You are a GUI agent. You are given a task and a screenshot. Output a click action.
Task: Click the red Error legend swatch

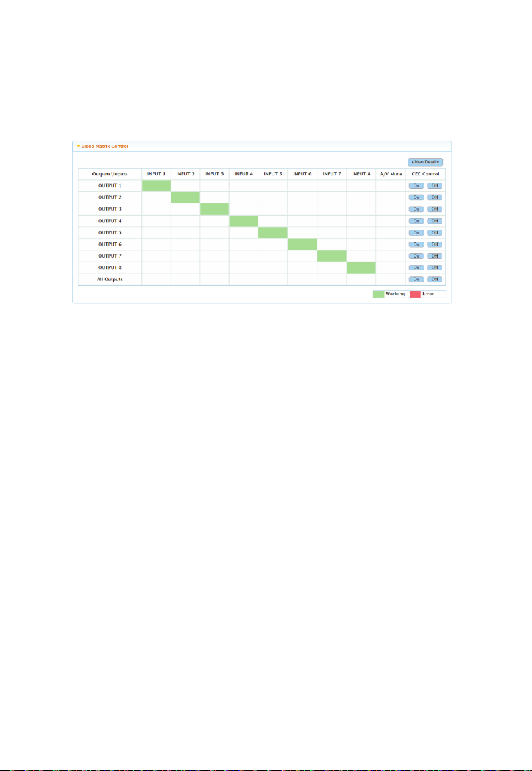pyautogui.click(x=416, y=294)
